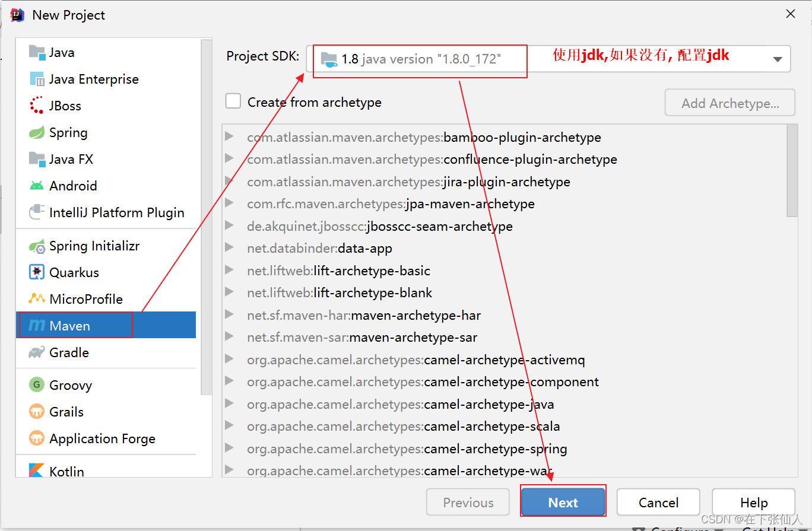The width and height of the screenshot is (812, 531).
Task: Click the Java FX label
Action: (x=71, y=159)
